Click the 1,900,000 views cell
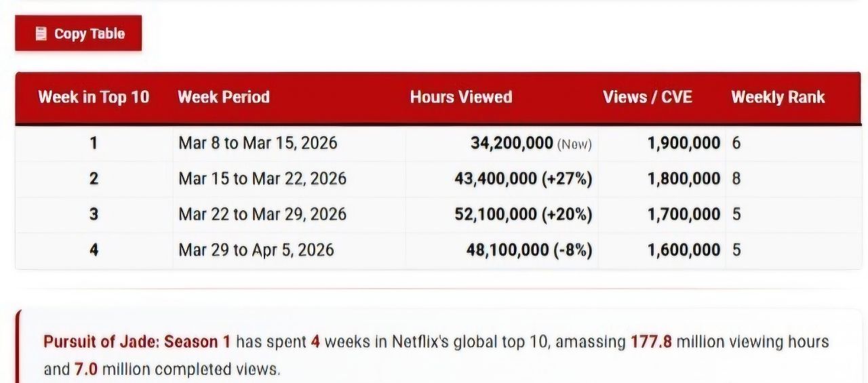Viewport: 868px width, 383px height. (x=684, y=143)
